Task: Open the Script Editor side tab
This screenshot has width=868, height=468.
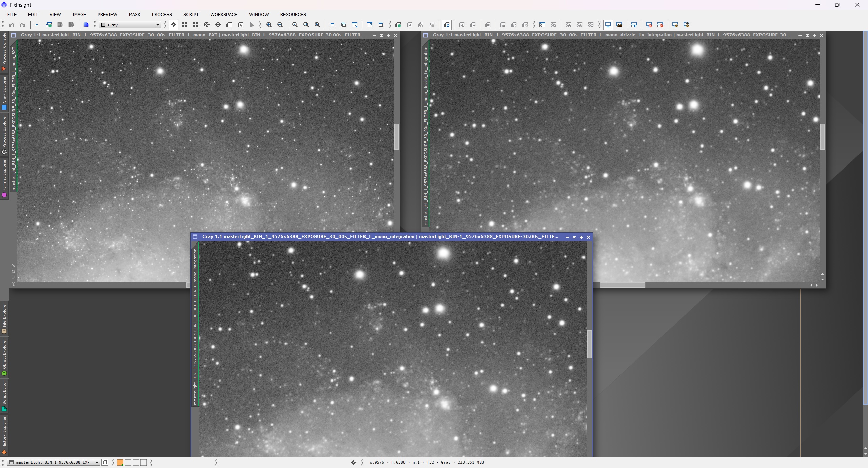Action: click(4, 396)
